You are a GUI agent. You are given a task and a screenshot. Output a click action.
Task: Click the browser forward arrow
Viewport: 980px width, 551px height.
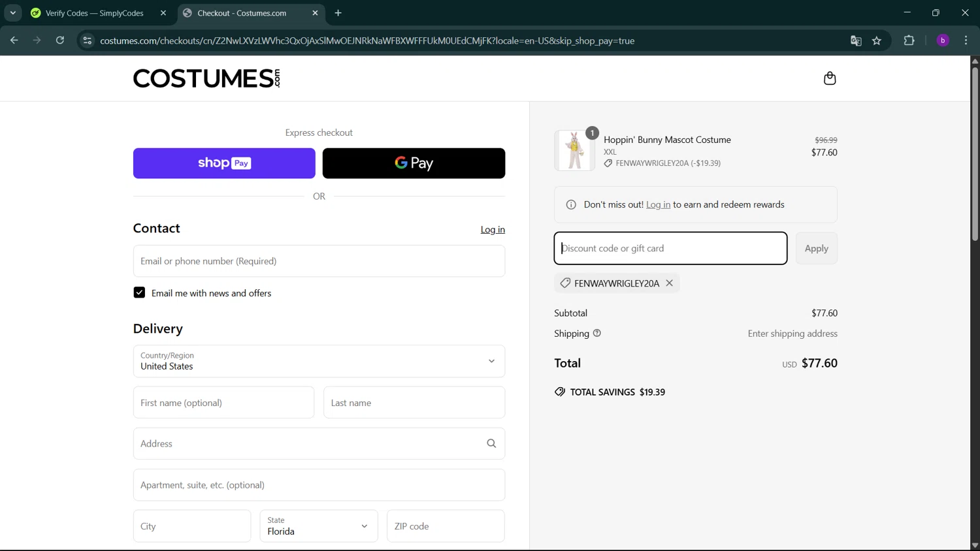point(37,40)
